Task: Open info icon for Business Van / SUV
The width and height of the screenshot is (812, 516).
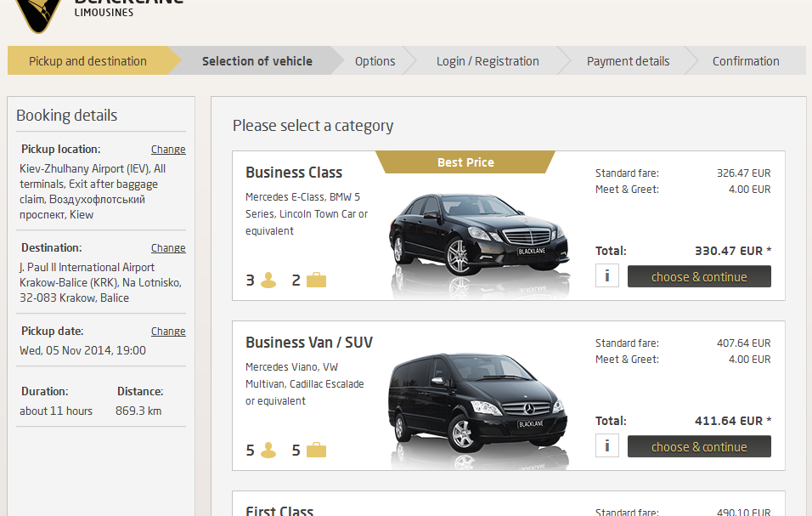Action: 607,446
